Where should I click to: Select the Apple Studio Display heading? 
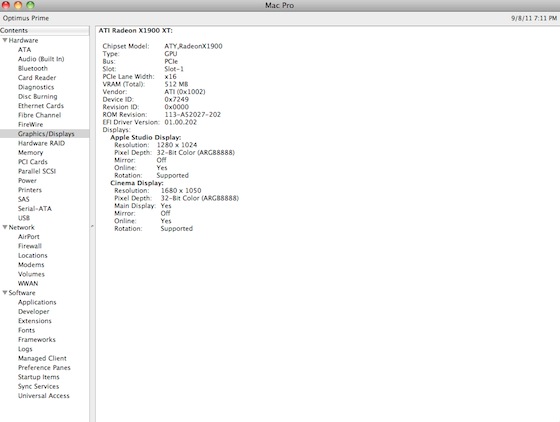point(145,137)
